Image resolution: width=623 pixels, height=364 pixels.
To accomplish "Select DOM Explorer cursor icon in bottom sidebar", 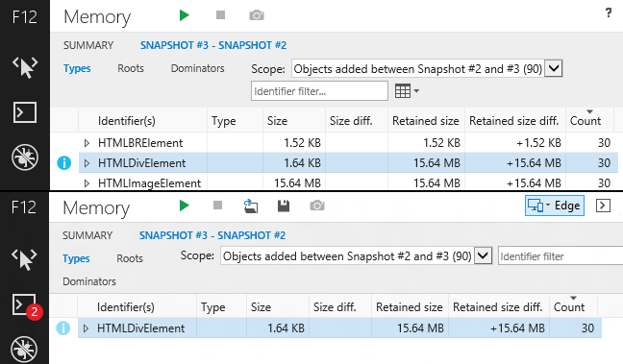I will click(x=24, y=259).
